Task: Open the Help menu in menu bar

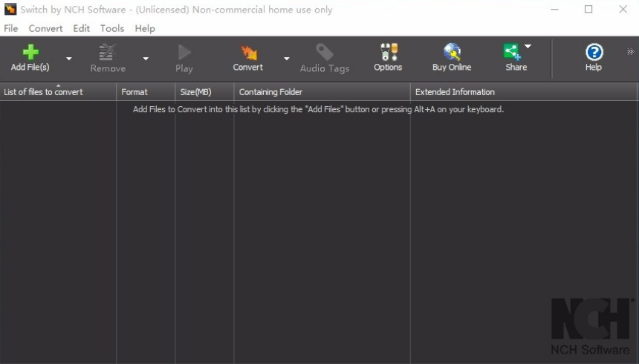Action: click(145, 28)
